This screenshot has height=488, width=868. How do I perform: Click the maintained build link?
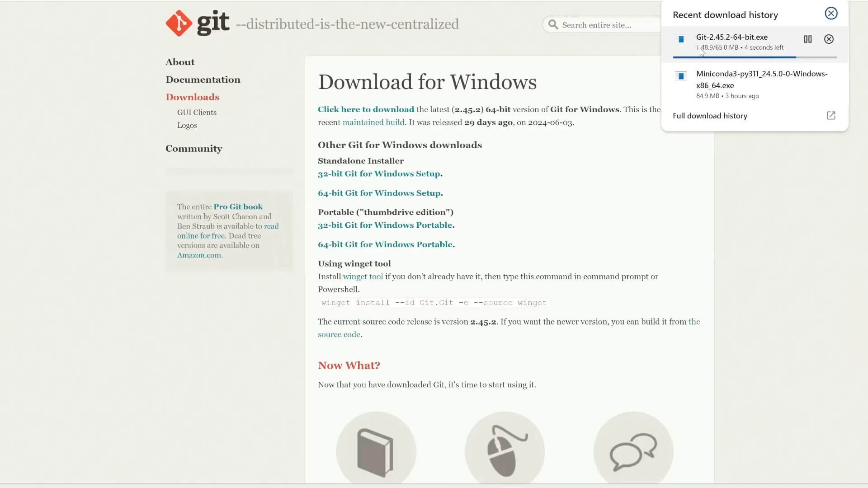point(373,122)
